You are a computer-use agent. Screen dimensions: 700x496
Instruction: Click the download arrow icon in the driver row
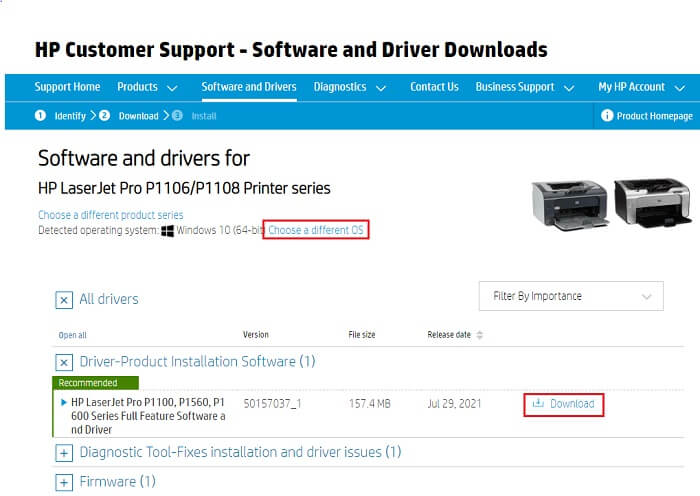tap(537, 404)
